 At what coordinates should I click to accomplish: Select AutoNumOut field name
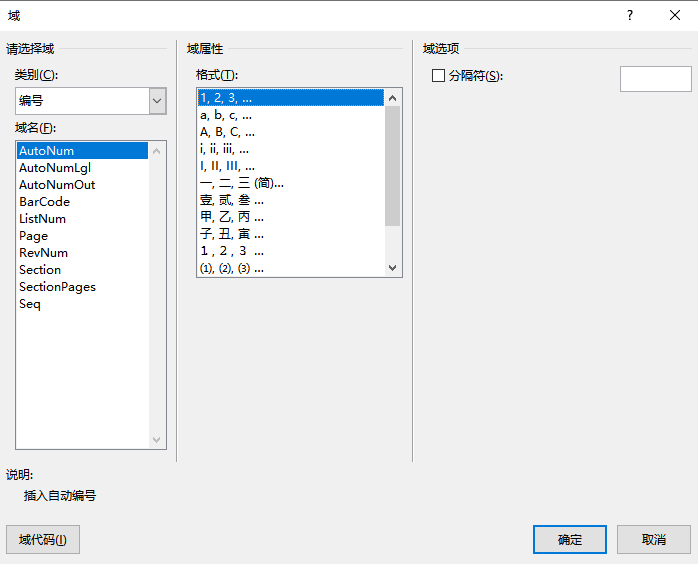[82, 185]
